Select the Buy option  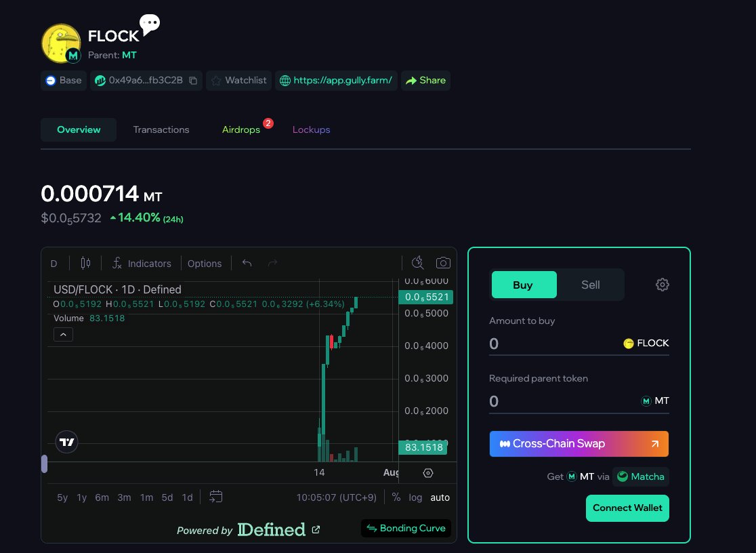pos(524,285)
